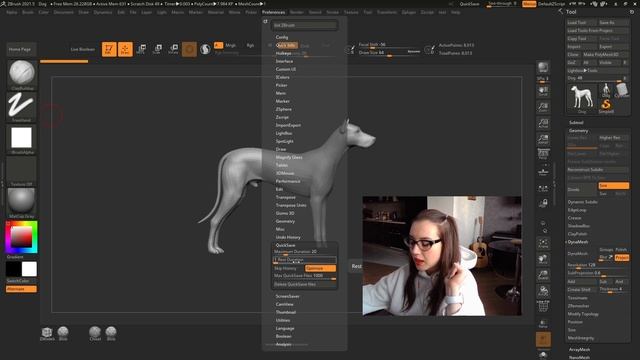Click the QuickSave button in title bar
The image size is (640, 360).
click(x=469, y=4)
